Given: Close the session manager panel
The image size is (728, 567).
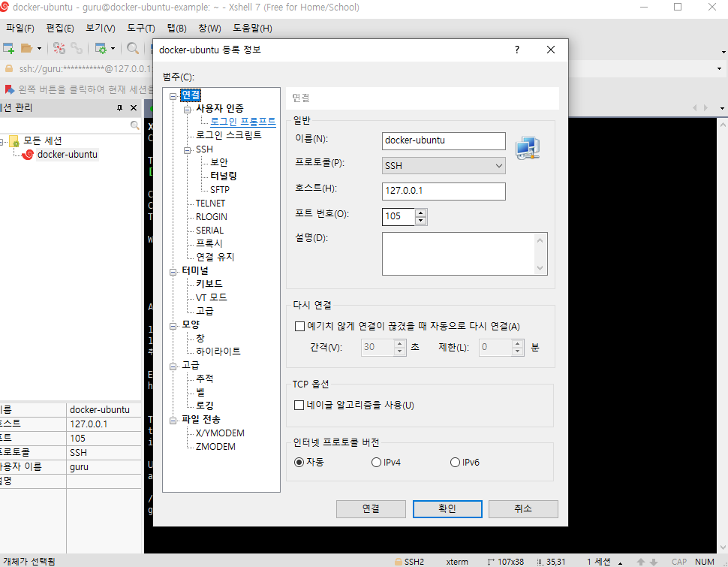Looking at the screenshot, I should 134,108.
